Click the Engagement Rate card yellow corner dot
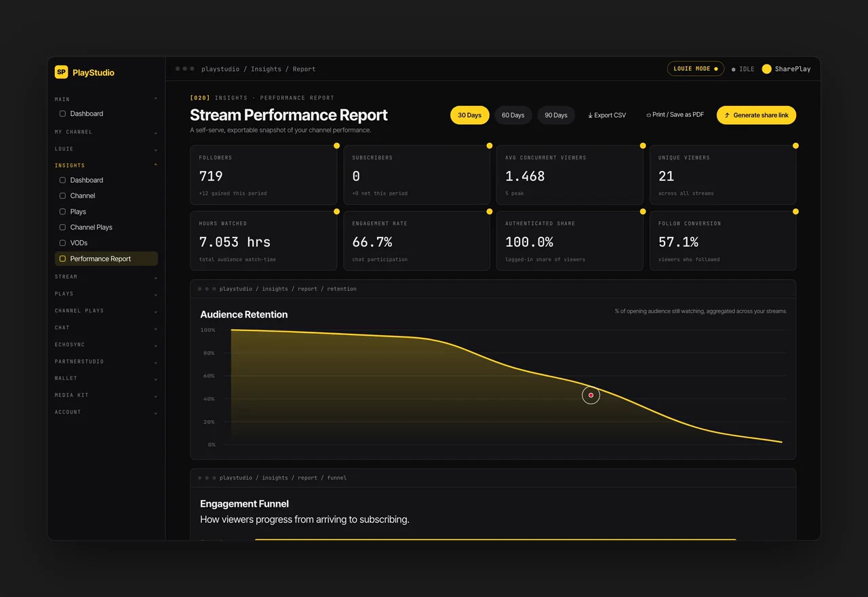Screen dimensions: 868x597 click(490, 212)
